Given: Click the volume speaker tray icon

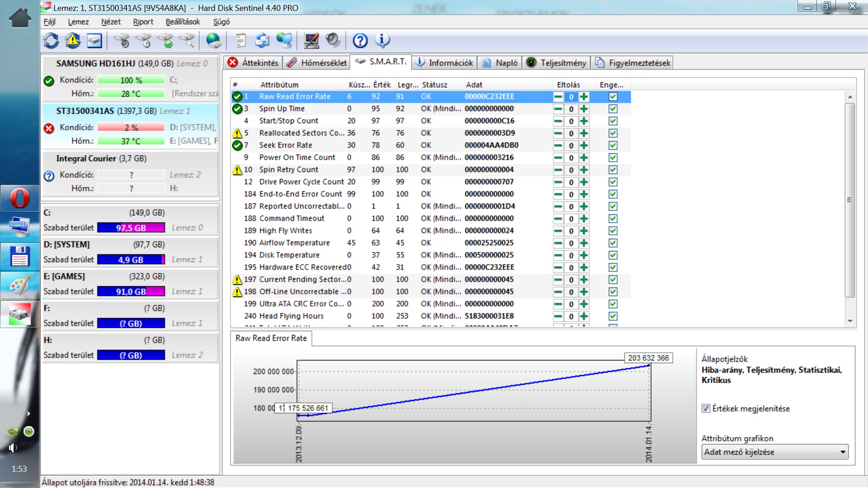Looking at the screenshot, I should click(x=13, y=448).
